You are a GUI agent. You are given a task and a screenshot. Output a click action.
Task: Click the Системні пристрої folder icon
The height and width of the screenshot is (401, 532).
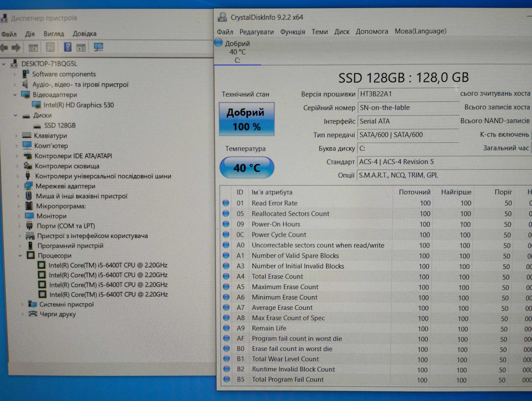click(x=32, y=304)
